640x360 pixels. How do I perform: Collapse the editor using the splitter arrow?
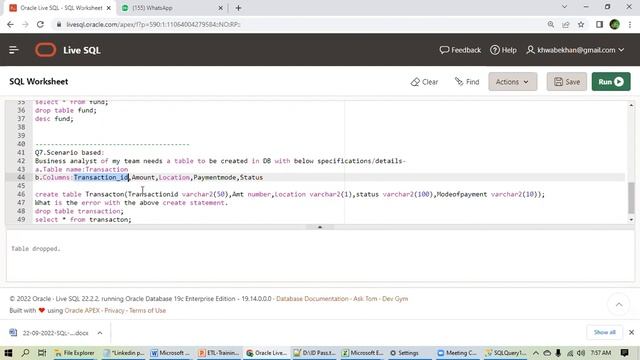[x=320, y=227]
